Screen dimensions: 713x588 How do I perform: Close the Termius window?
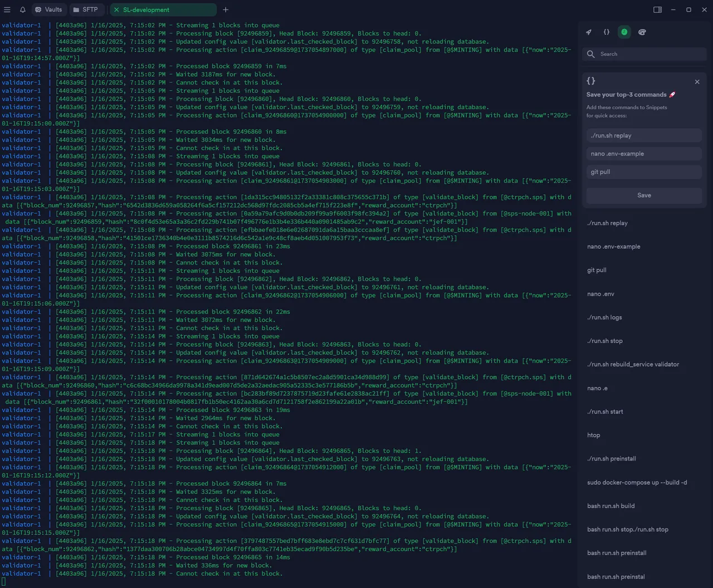[x=704, y=9]
